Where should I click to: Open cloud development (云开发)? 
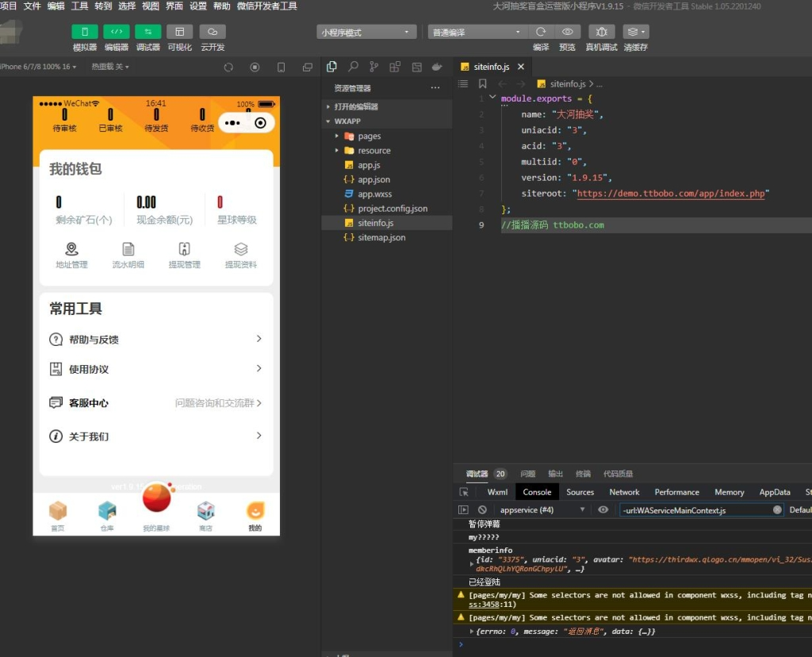coord(213,32)
